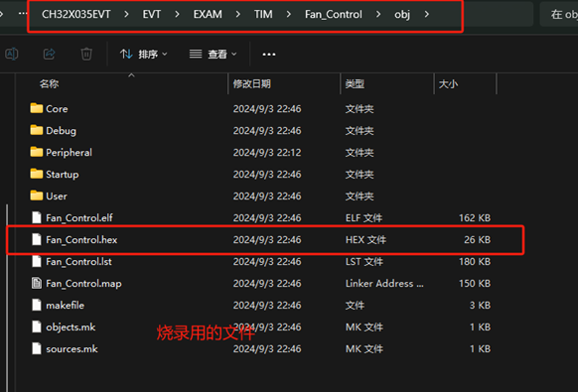
Task: Select the Peripheral folder icon
Action: tap(36, 152)
